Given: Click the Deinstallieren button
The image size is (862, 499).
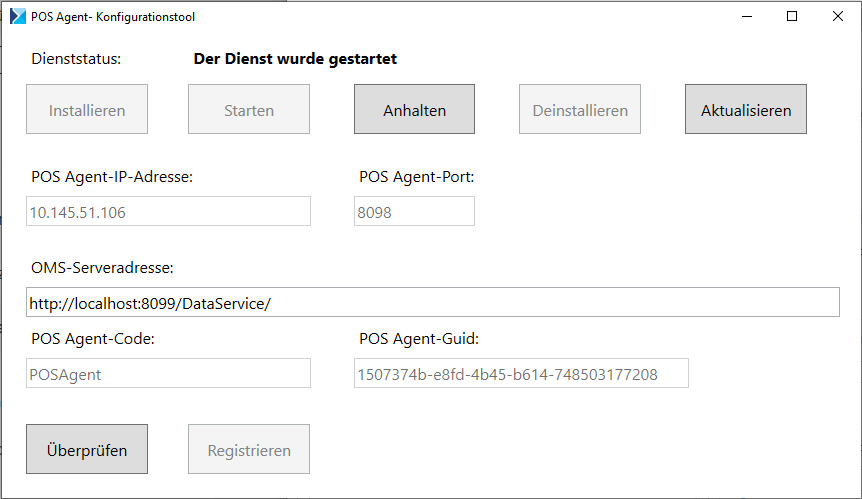Looking at the screenshot, I should click(580, 109).
